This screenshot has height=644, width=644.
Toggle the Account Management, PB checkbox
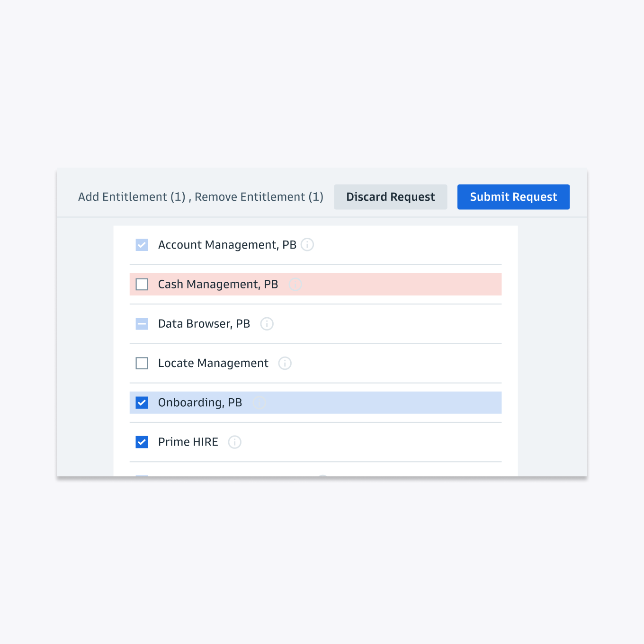142,245
